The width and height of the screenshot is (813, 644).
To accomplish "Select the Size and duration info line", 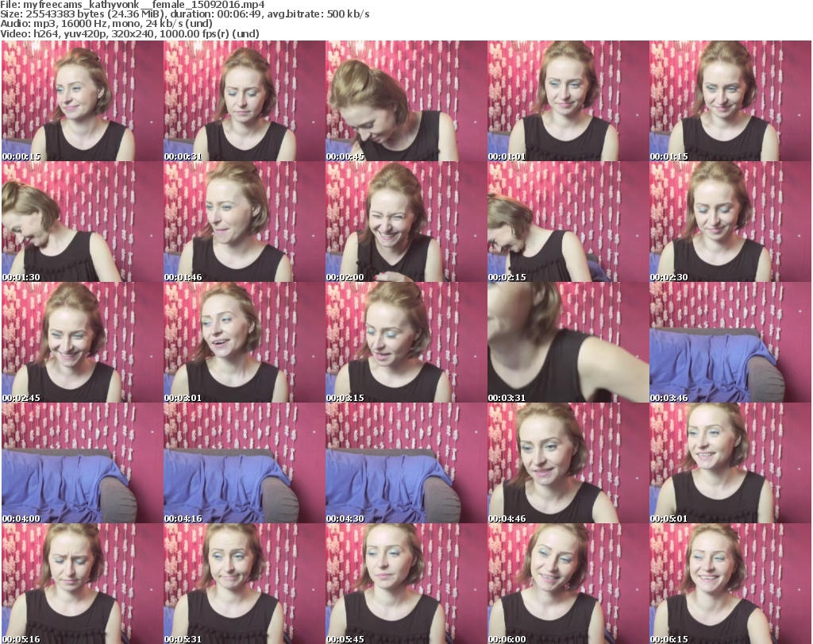I will click(x=186, y=14).
